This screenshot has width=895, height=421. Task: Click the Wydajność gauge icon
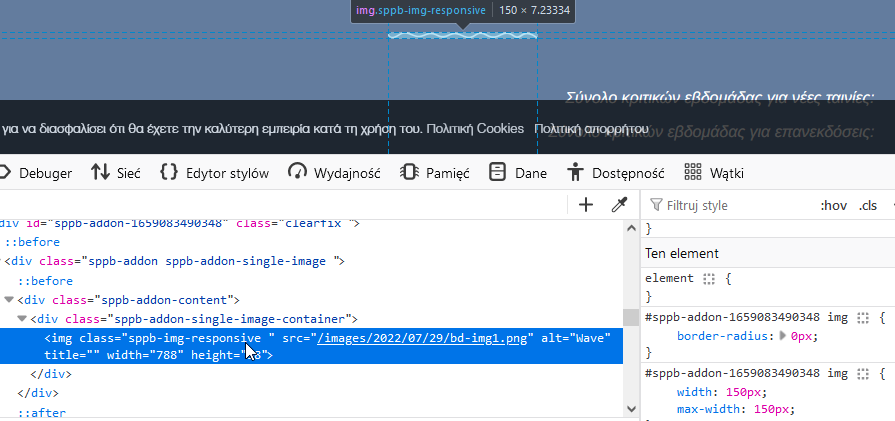[297, 172]
